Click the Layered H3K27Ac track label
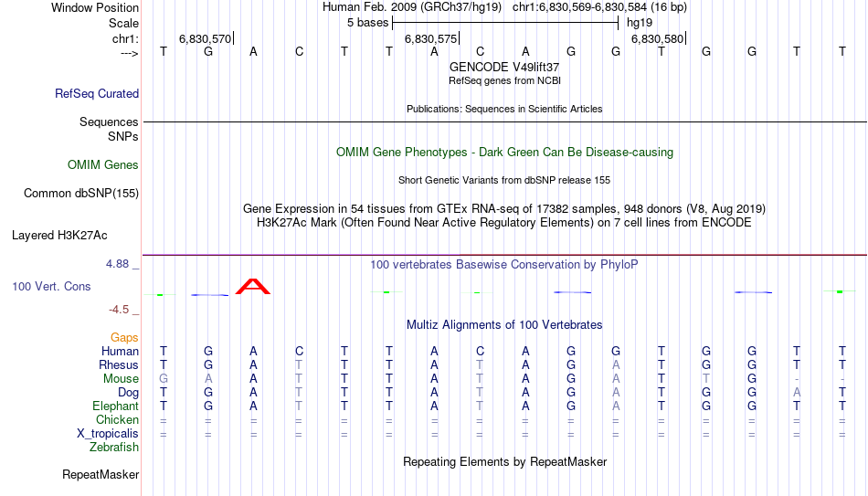This screenshot has width=868, height=496. [59, 236]
